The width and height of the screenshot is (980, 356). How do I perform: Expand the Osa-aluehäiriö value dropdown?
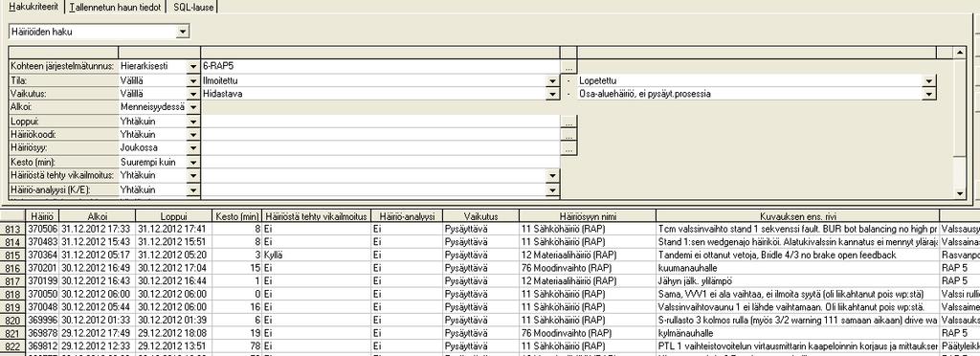pyautogui.click(x=929, y=94)
